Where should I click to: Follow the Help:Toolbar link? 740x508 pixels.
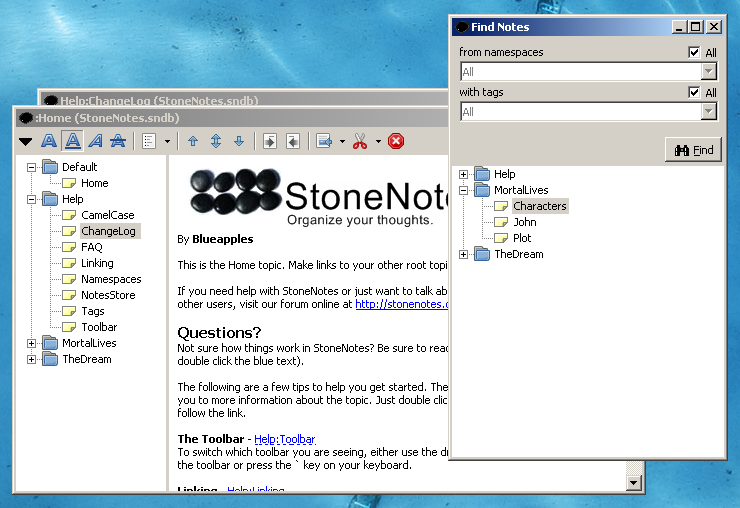point(285,439)
